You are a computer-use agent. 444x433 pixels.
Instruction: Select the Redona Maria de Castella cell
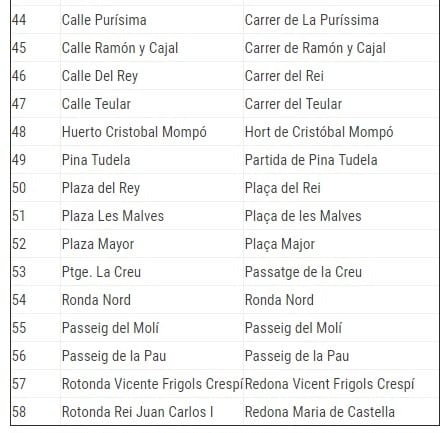point(341,411)
